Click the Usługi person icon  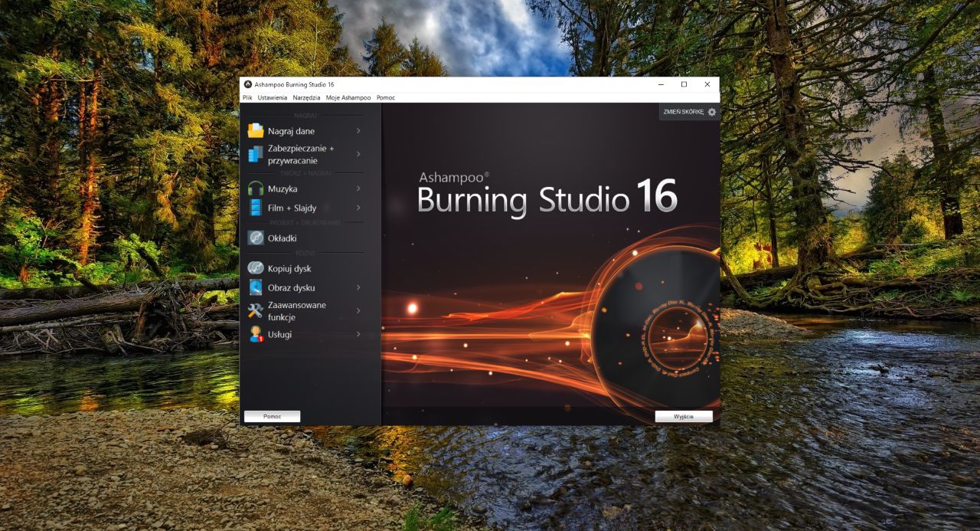(255, 334)
